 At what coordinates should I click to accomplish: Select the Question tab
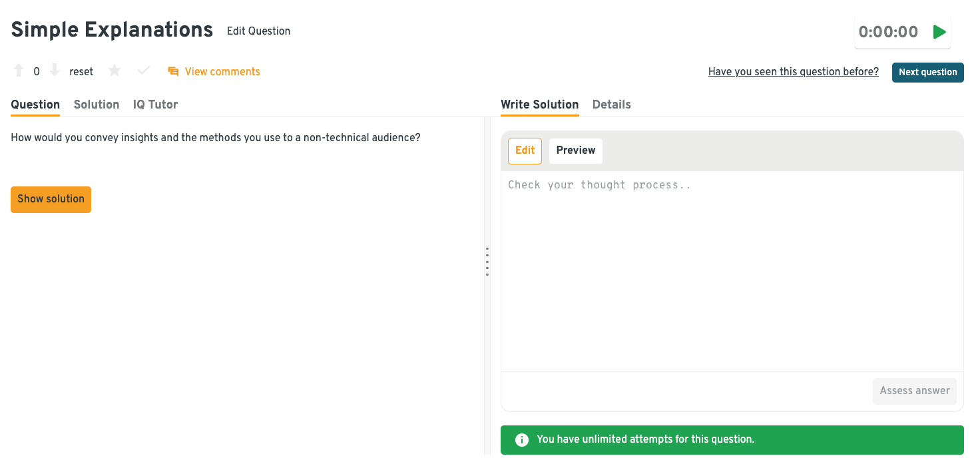point(35,105)
